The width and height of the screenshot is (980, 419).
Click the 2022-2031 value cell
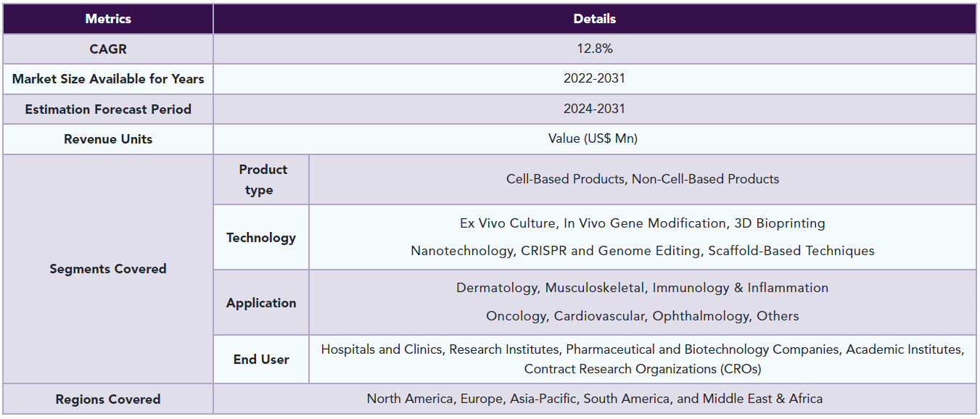(x=595, y=79)
